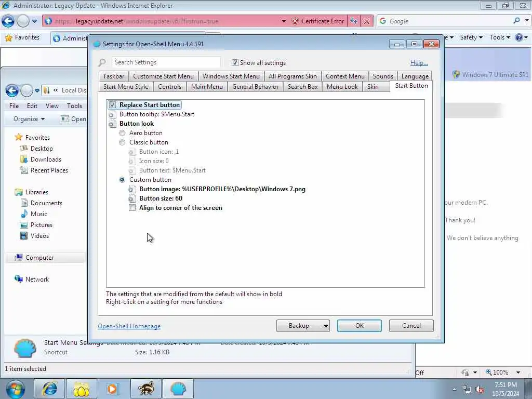Click the Google search magnifier icon in IE
532x399 pixels.
point(516,21)
